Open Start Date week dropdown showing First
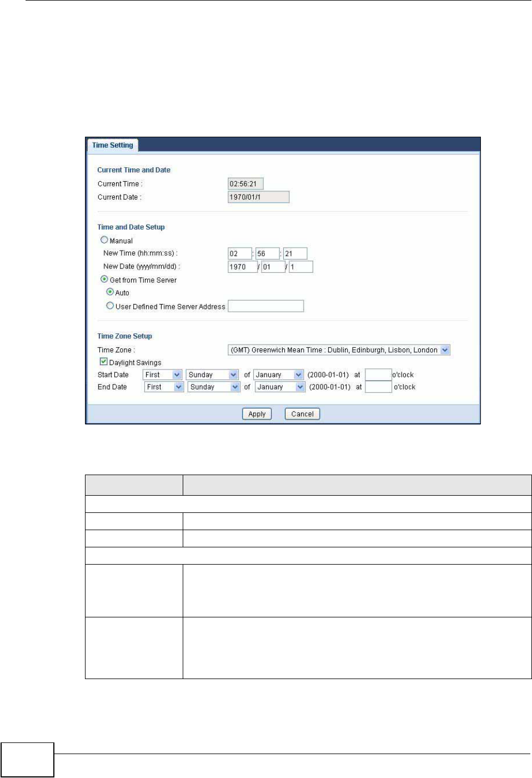Image resolution: width=532 pixels, height=778 pixels. click(162, 375)
